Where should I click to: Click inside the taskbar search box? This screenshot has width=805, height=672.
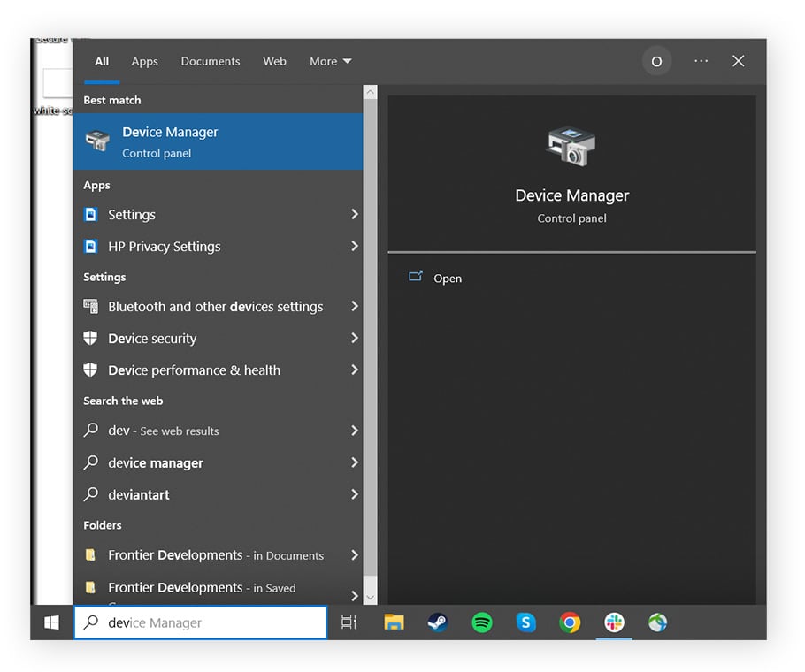pos(199,622)
